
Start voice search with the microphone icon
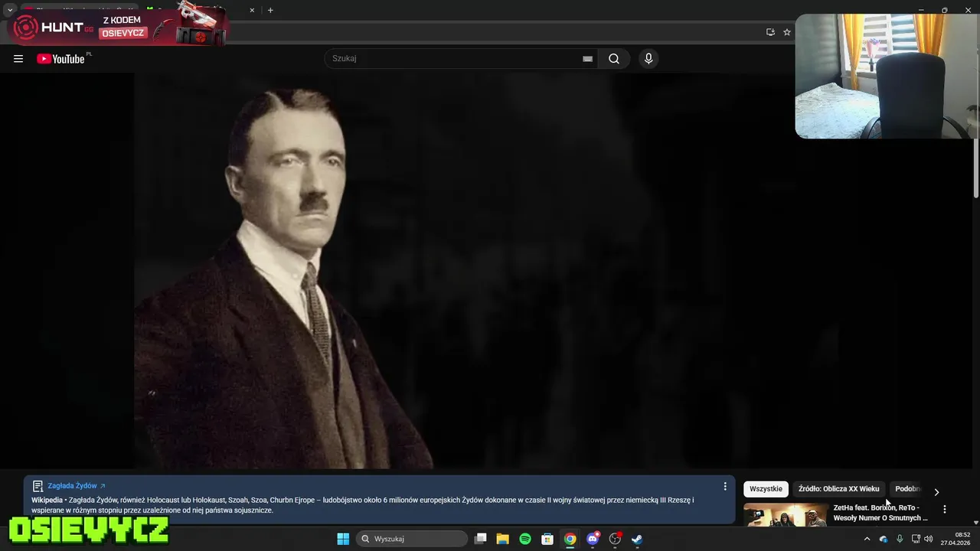648,59
